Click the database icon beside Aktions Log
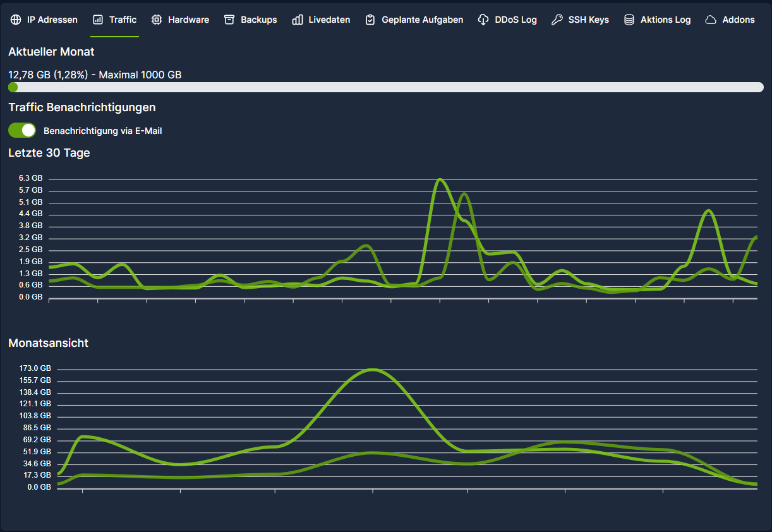The width and height of the screenshot is (772, 532). (x=629, y=20)
